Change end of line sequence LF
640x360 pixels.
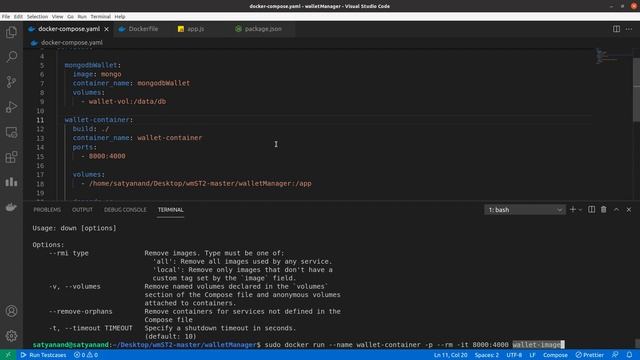(x=533, y=355)
